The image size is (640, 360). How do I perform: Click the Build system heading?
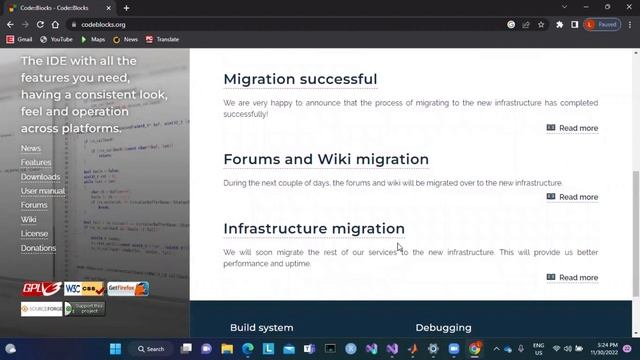(262, 328)
